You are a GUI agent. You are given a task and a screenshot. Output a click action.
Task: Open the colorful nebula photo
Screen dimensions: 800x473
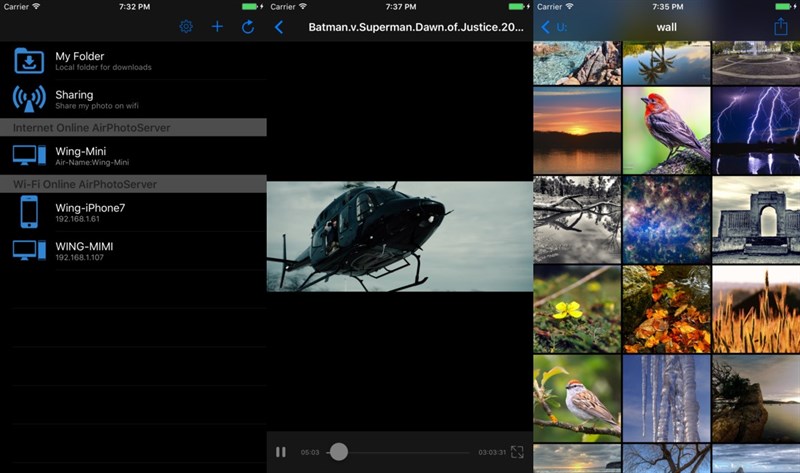666,220
